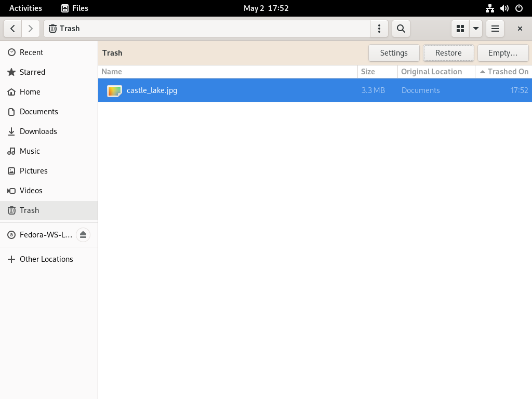Screen dimensions: 532x399
Task: Click the castle_lake.jpg image thumbnail icon
Action: pyautogui.click(x=114, y=90)
